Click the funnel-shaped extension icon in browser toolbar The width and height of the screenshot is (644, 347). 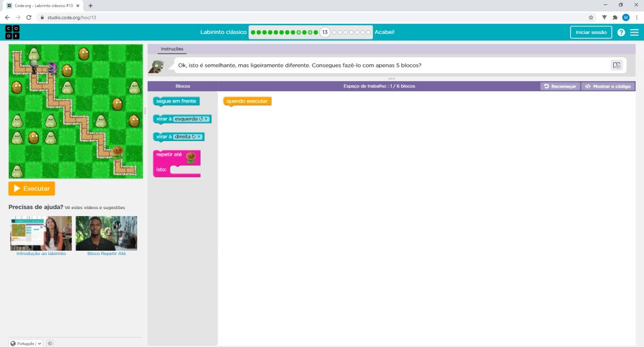click(x=604, y=17)
